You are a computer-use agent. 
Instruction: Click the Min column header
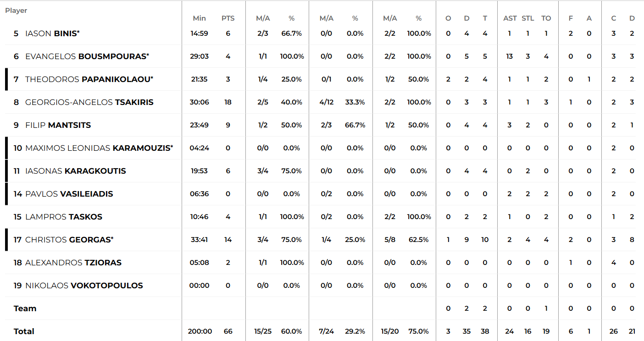point(200,18)
